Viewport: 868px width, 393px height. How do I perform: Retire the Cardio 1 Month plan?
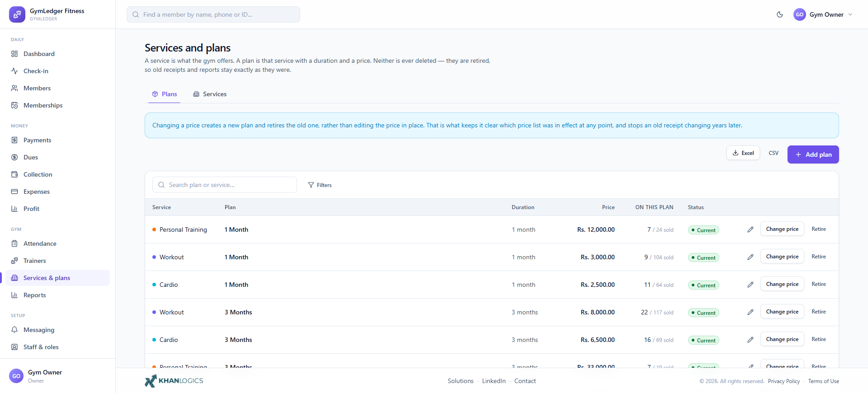pos(819,284)
